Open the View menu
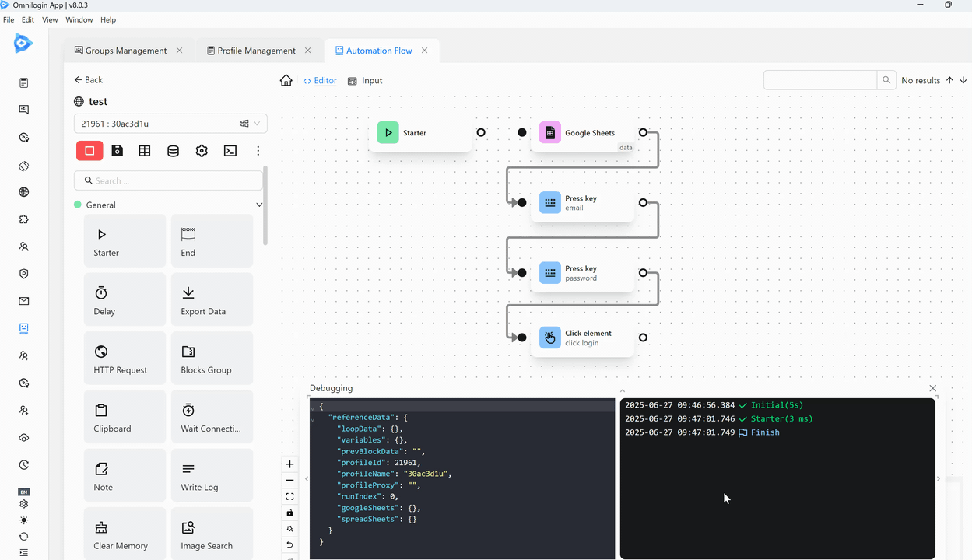Screen dimensions: 972x560 pyautogui.click(x=50, y=19)
